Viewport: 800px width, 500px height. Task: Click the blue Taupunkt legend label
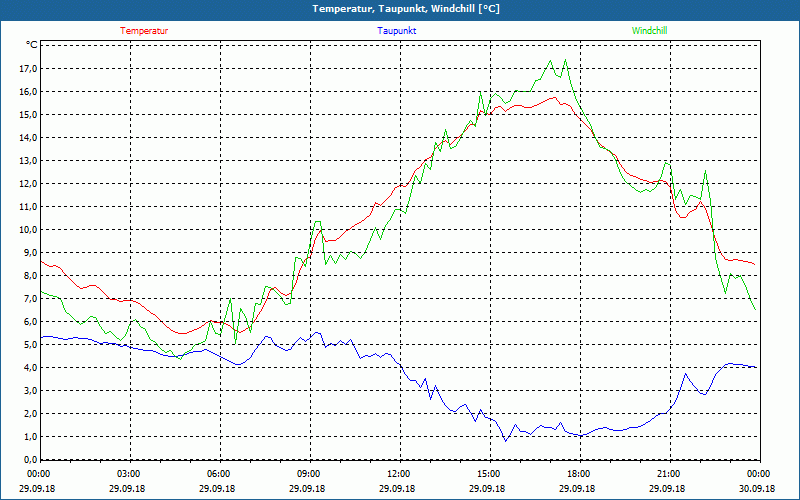click(396, 31)
